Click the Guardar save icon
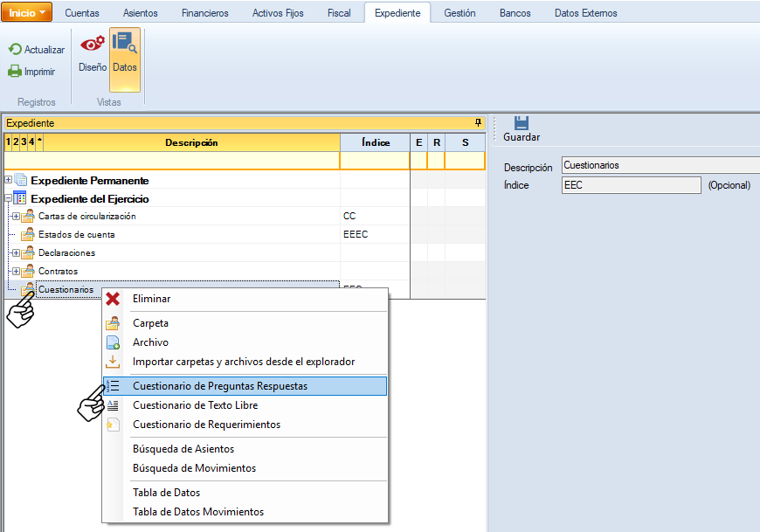Screen dimensions: 760x532 tap(522, 123)
